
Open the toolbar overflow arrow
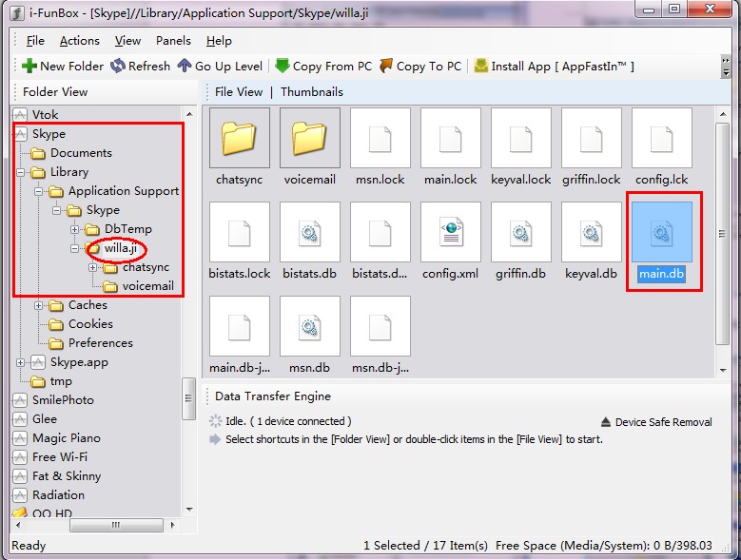coord(726,67)
